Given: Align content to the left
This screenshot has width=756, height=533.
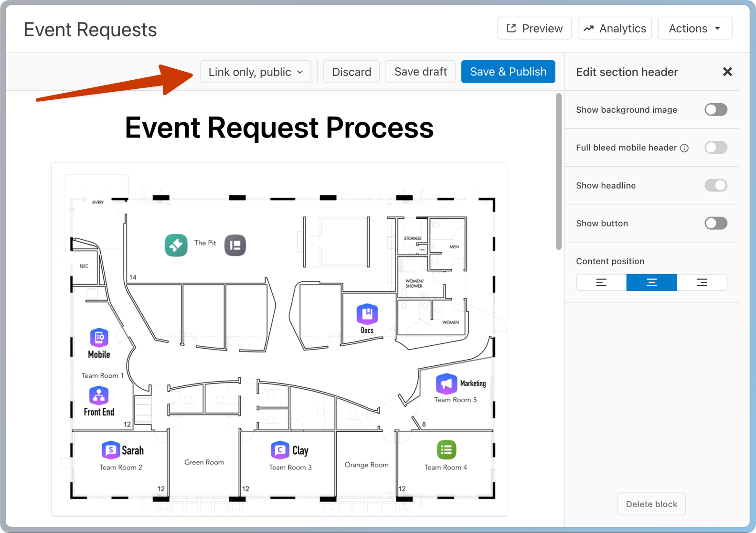Looking at the screenshot, I should coord(601,282).
